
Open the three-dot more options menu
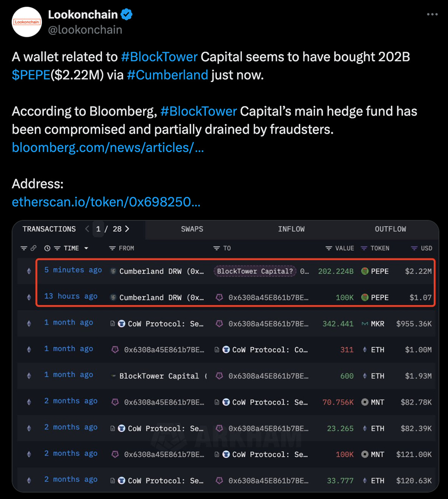[432, 14]
